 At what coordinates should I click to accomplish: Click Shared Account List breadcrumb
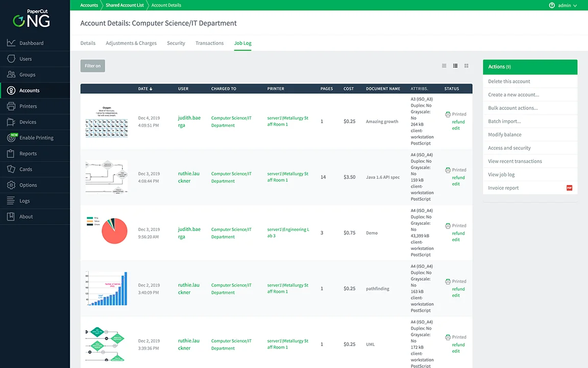[x=125, y=5]
